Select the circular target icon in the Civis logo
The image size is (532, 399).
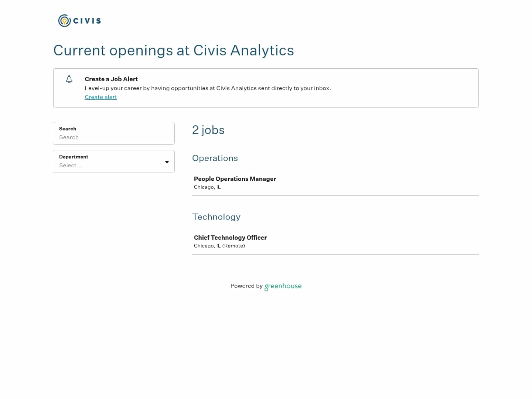[x=64, y=20]
